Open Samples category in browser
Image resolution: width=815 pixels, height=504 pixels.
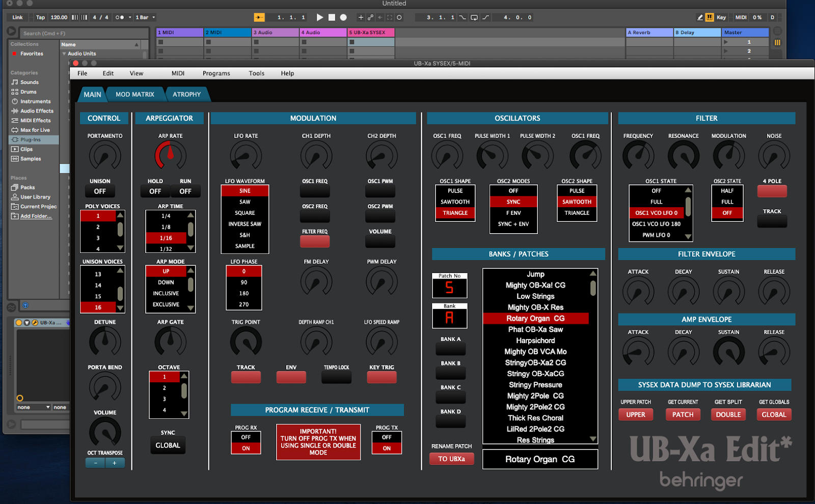pos(31,159)
